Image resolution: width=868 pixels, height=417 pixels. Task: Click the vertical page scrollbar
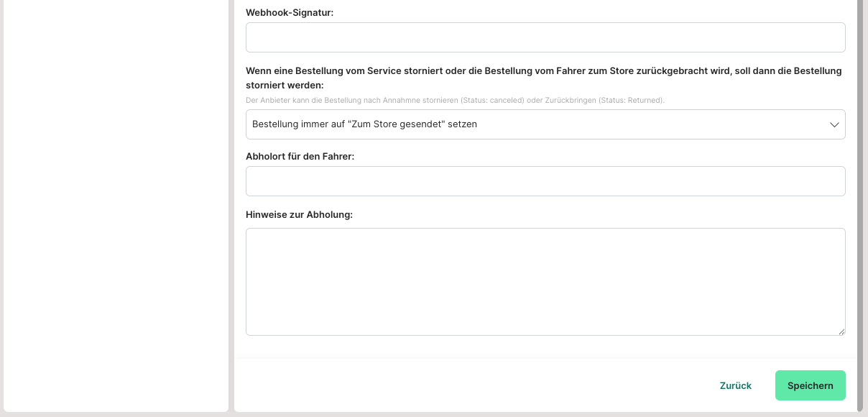(x=860, y=180)
